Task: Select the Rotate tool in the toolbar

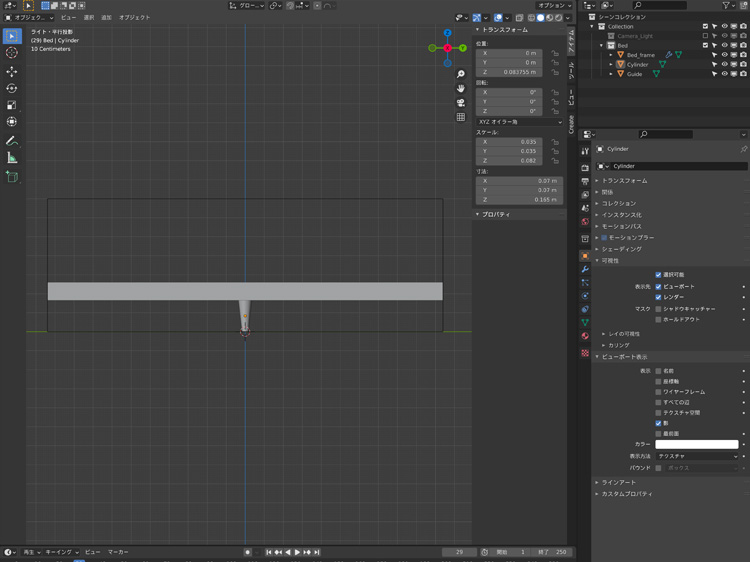Action: click(12, 89)
